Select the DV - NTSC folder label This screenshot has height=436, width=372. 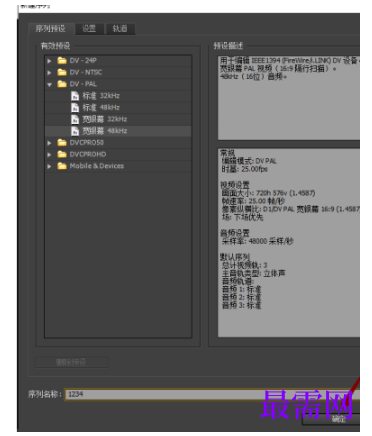point(86,72)
